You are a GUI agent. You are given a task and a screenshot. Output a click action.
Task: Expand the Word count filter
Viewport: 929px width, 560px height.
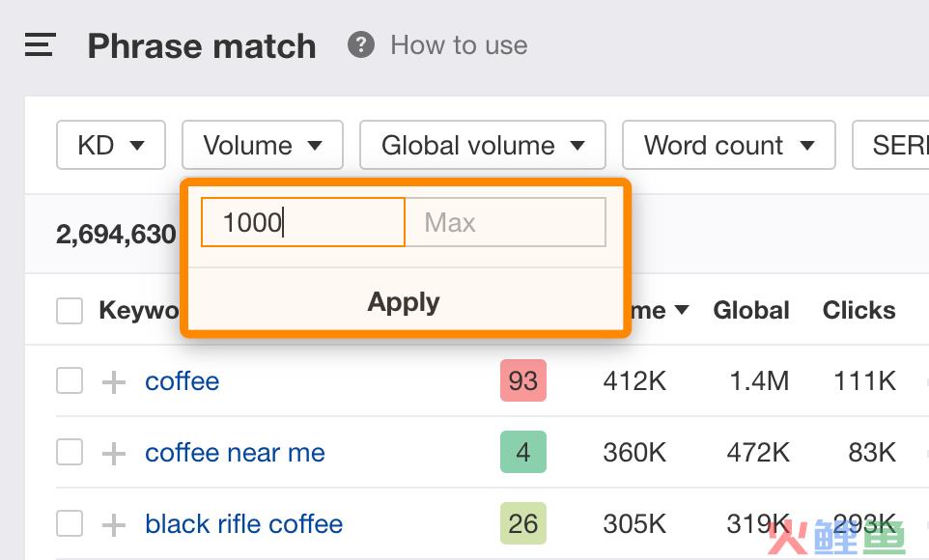[x=729, y=145]
